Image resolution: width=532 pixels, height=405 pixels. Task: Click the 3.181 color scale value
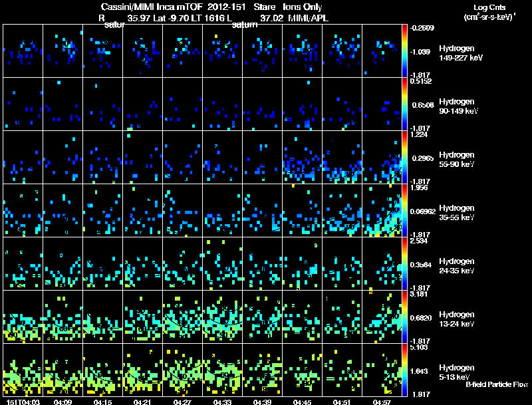(x=419, y=294)
